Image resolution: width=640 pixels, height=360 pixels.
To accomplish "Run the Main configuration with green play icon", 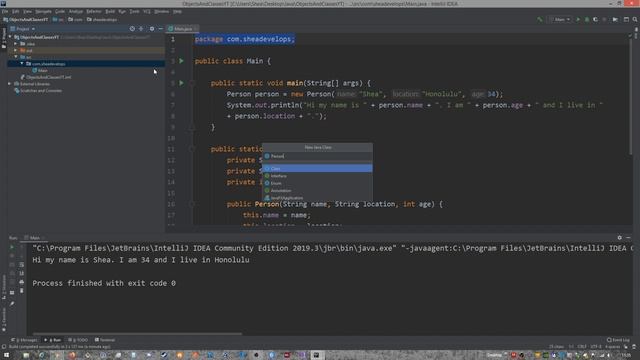I will tap(578, 19).
